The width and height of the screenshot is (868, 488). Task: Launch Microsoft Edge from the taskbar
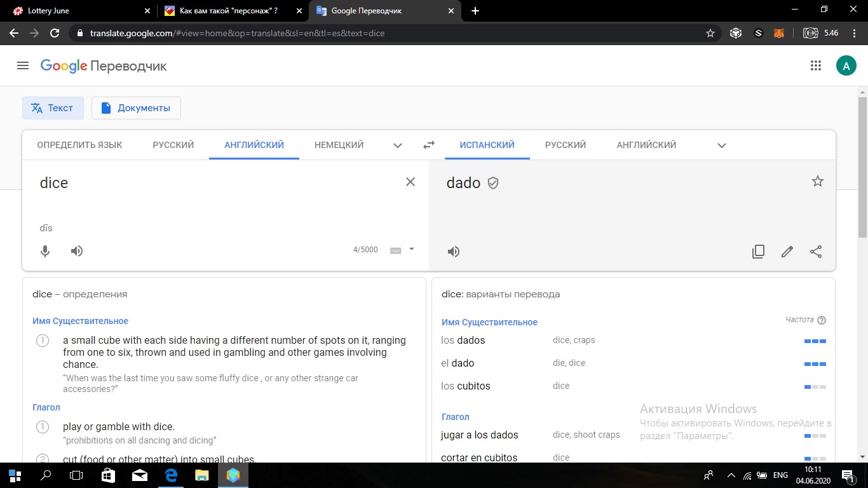click(x=170, y=475)
